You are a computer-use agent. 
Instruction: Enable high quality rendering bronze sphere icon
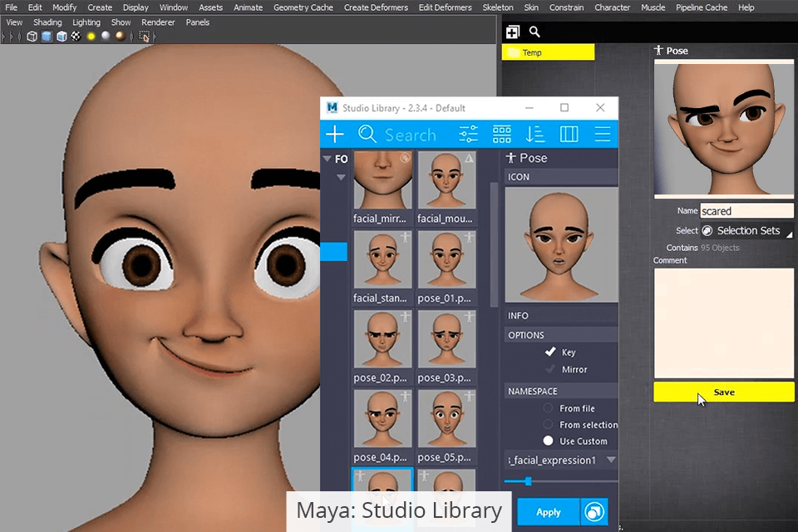[120, 36]
